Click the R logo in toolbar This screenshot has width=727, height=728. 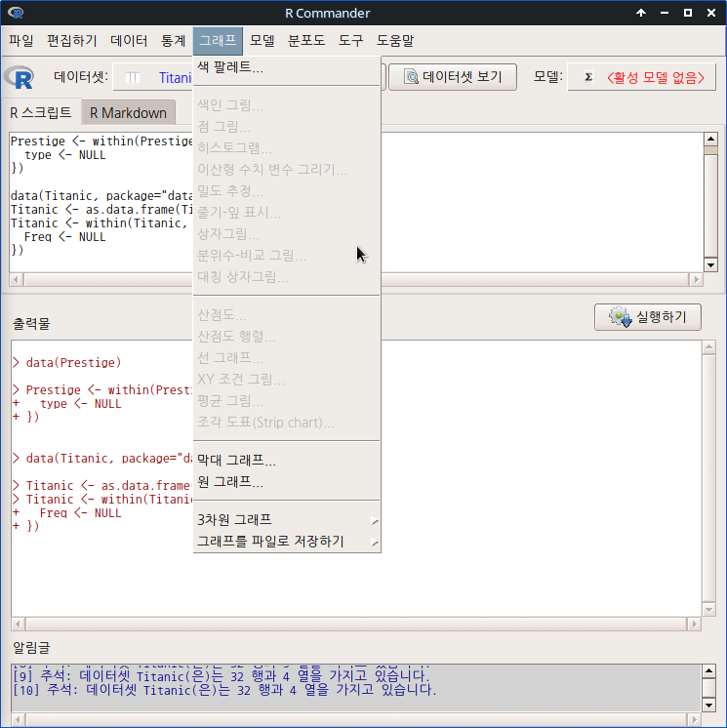(20, 77)
